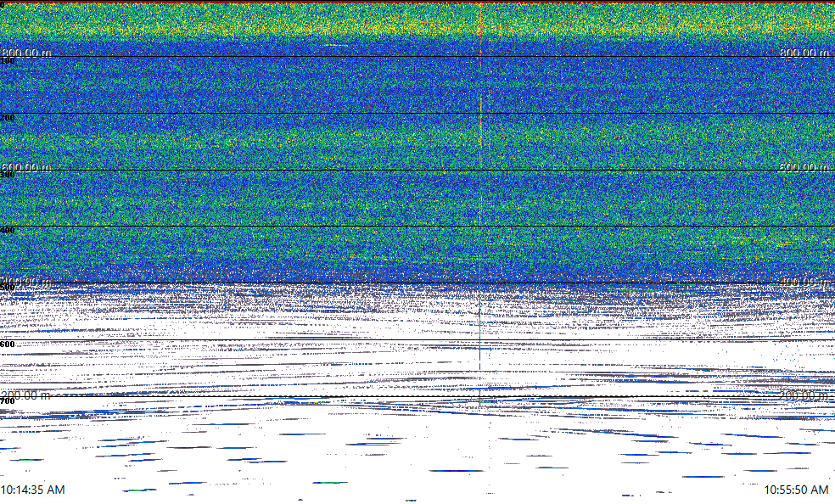The image size is (835, 504).
Task: Click the right-edge 800.00 m range label
Action: tap(804, 53)
